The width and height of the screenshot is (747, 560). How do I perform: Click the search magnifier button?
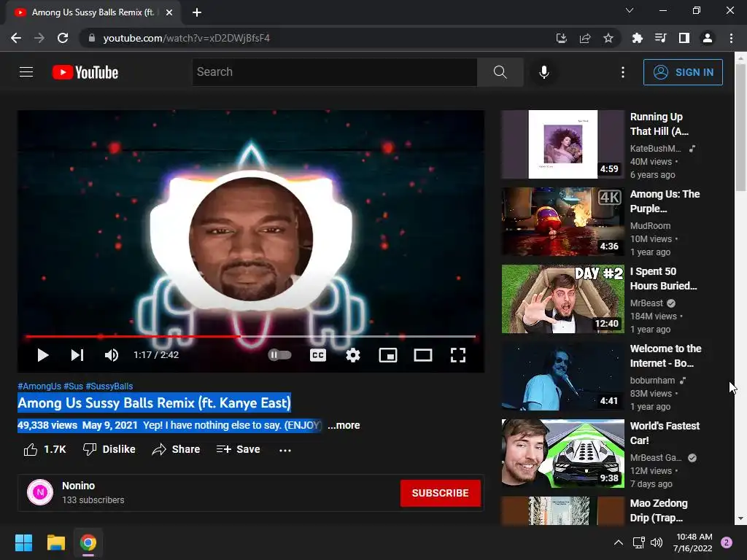click(500, 72)
